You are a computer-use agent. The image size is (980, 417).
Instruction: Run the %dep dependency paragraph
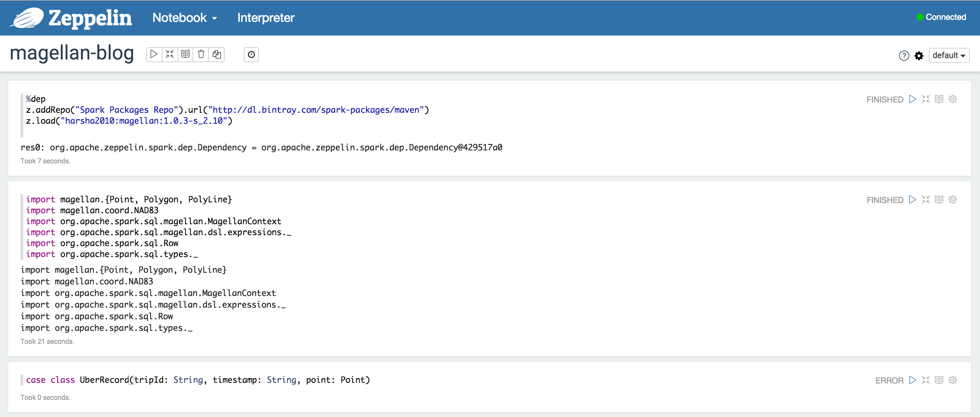(912, 99)
